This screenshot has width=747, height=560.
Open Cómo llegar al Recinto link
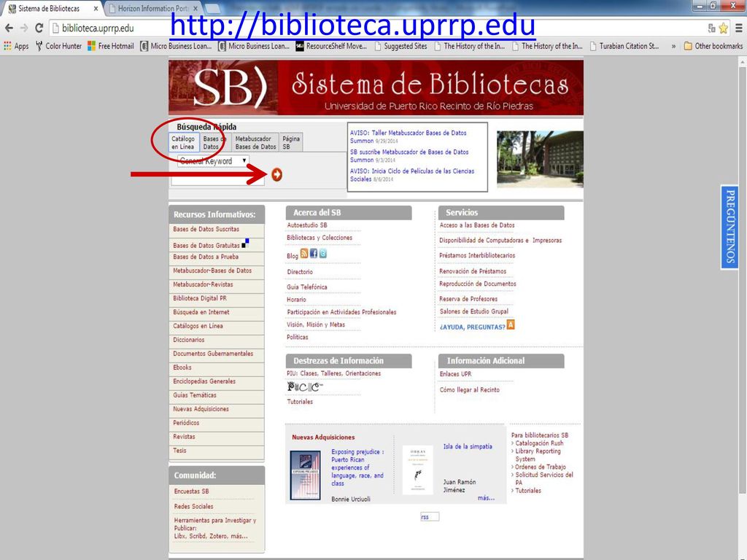470,389
